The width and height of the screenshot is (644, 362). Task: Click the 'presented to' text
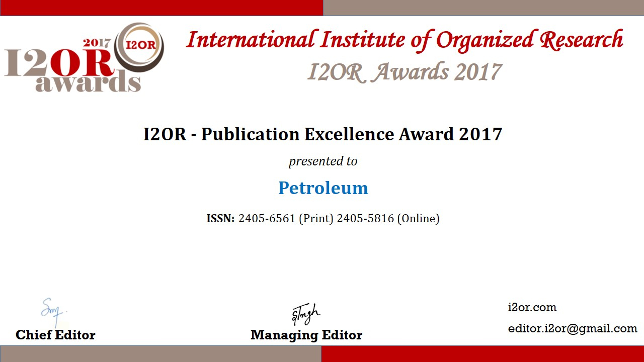(x=323, y=161)
